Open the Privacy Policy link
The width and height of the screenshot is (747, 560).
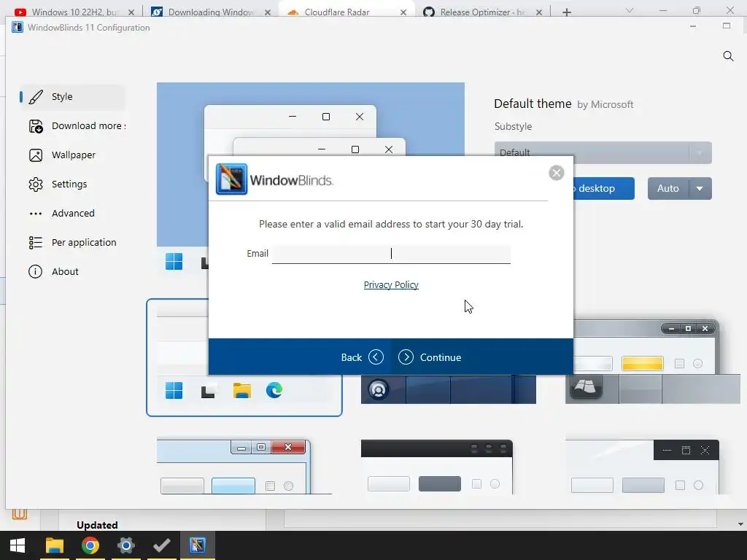click(391, 285)
